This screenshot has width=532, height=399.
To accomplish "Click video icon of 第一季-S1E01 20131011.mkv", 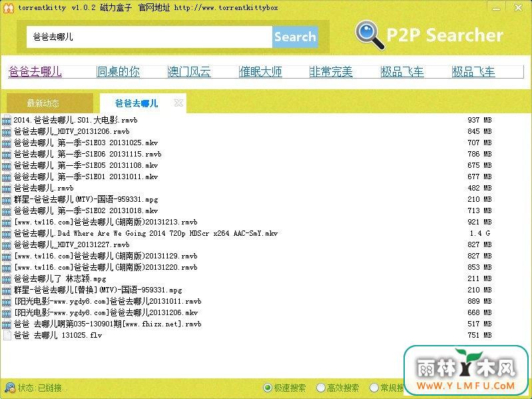I will (x=7, y=177).
